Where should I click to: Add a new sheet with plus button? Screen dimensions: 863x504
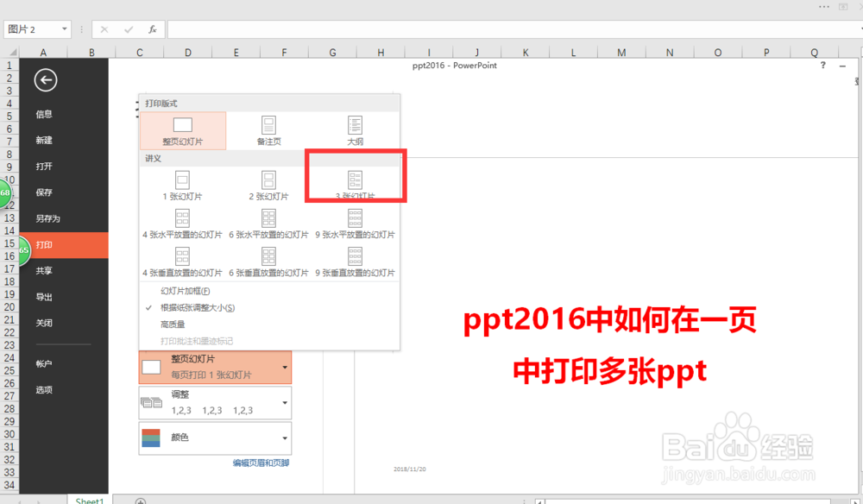[141, 501]
